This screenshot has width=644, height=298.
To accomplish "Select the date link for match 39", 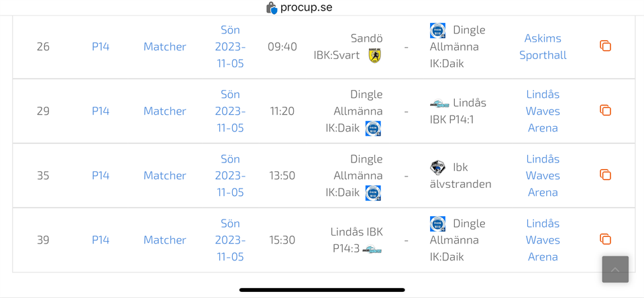I will coord(230,240).
